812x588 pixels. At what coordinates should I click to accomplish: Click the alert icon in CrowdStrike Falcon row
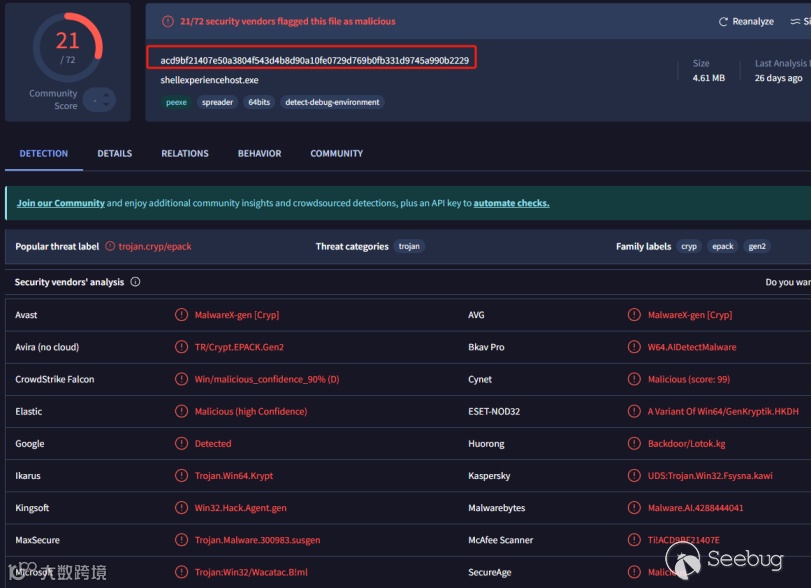(x=181, y=379)
